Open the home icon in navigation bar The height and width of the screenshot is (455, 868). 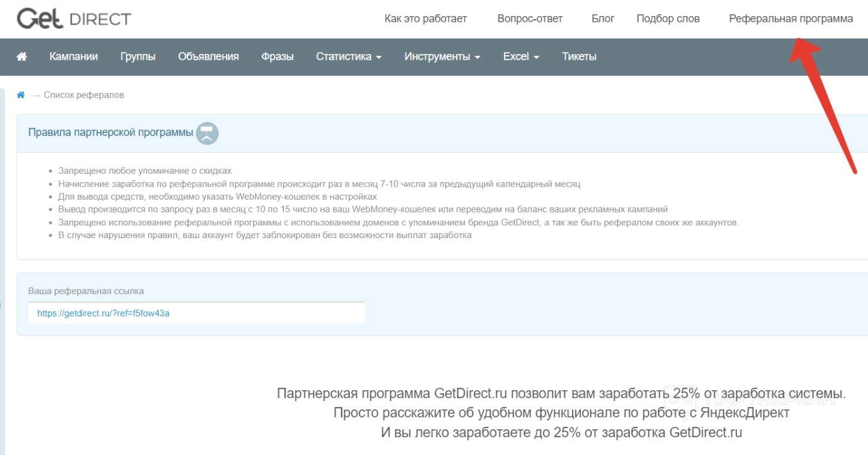click(22, 56)
